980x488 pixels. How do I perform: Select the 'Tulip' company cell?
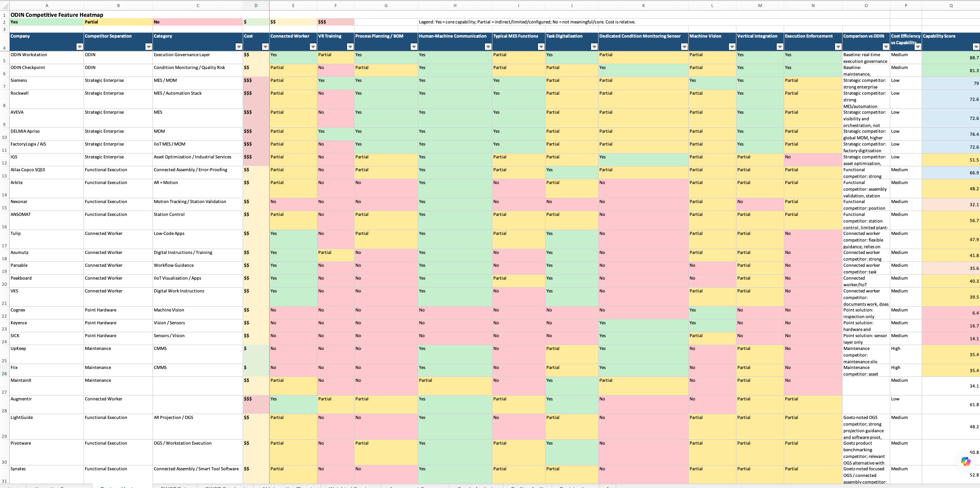(46, 239)
